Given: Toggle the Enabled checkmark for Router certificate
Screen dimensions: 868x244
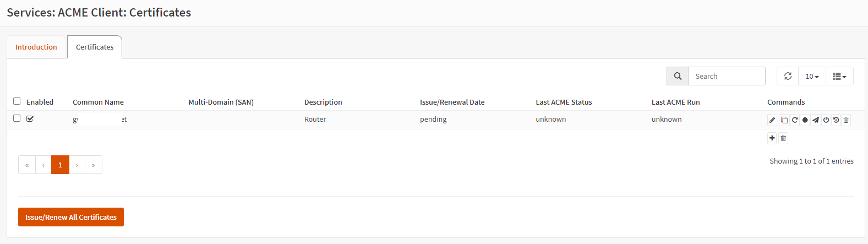Looking at the screenshot, I should [30, 118].
